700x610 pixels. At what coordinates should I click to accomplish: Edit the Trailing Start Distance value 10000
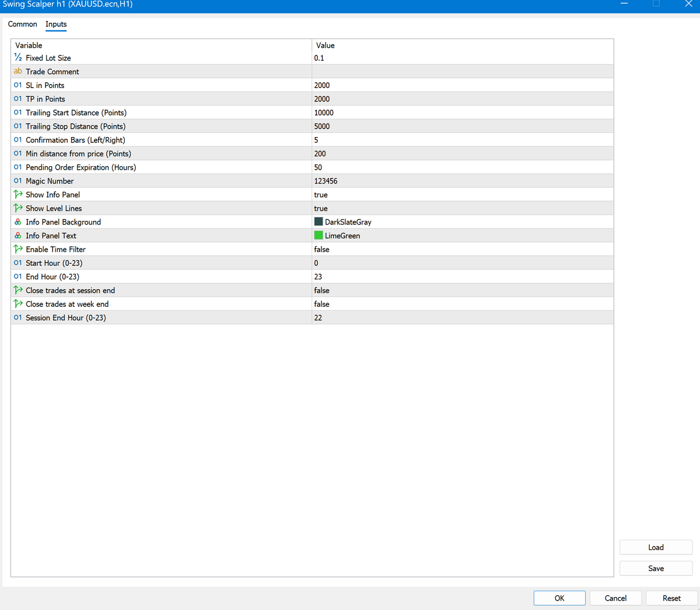pyautogui.click(x=324, y=113)
